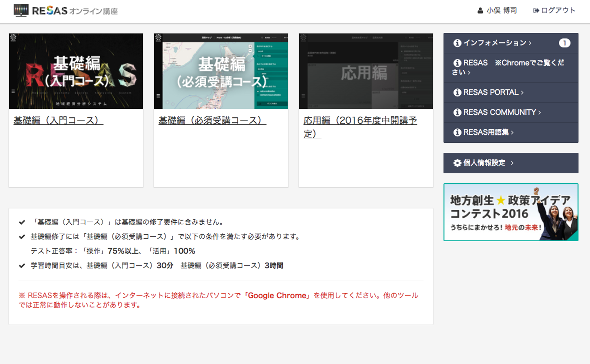The width and height of the screenshot is (590, 364).
Task: Open the 基礎編（必須受講コース）map thumbnail
Action: point(221,71)
